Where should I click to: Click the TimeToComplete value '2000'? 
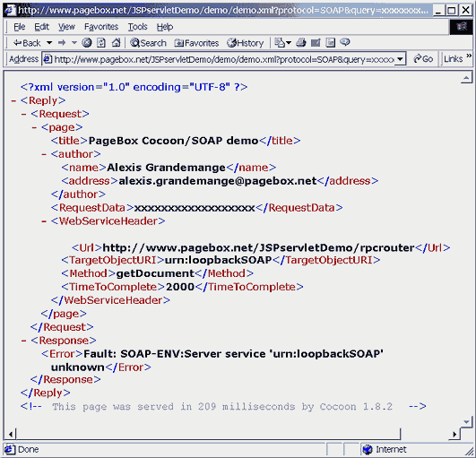pos(180,287)
